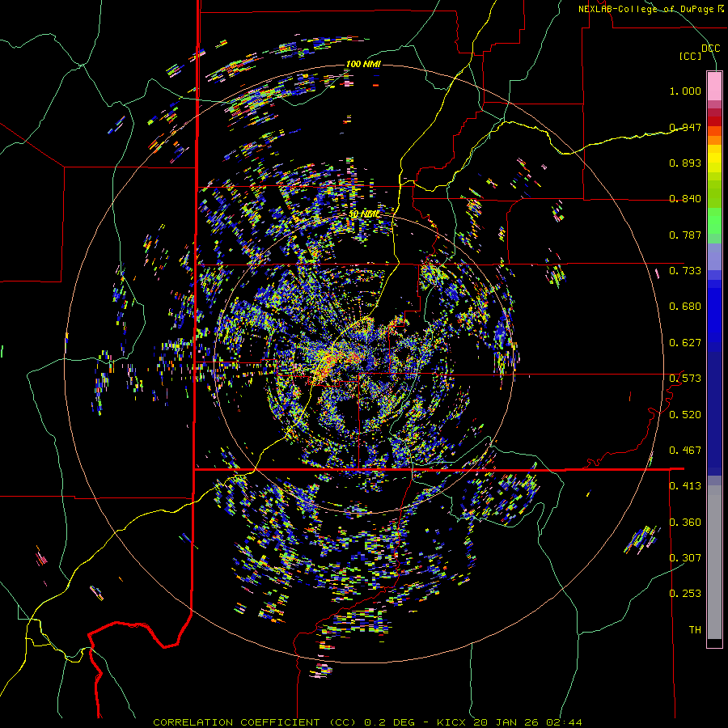
Task: Select the 0.467 scale value
Action: (x=685, y=451)
